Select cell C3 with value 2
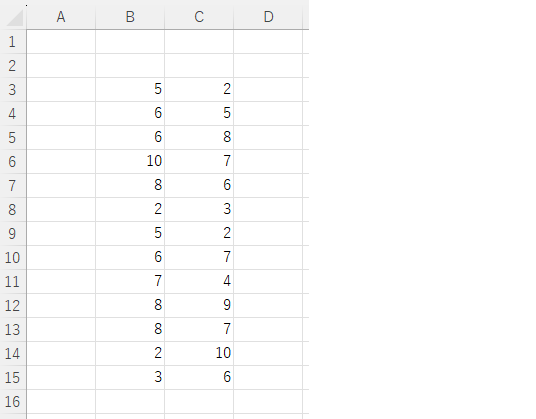Screen dimensions: 536x419 click(199, 90)
